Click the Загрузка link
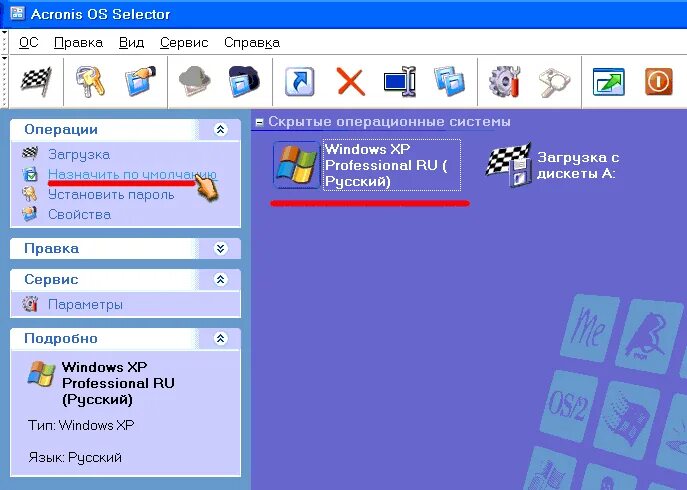 pos(79,154)
